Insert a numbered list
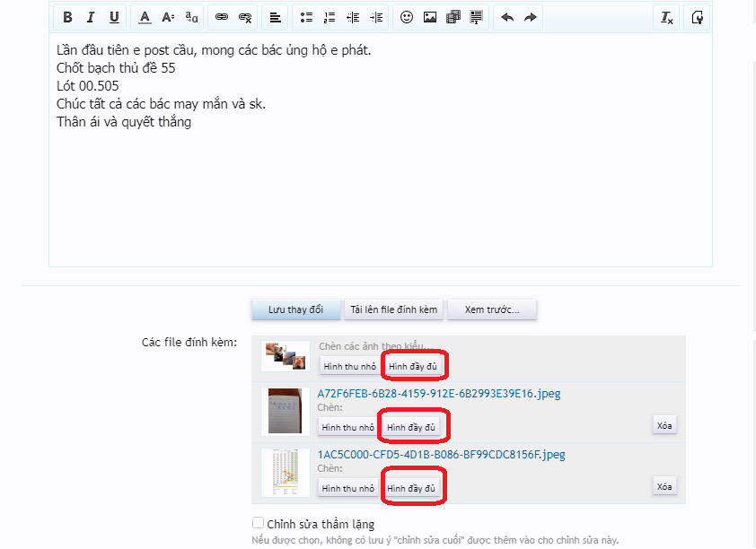Image resolution: width=756 pixels, height=549 pixels. coord(330,18)
